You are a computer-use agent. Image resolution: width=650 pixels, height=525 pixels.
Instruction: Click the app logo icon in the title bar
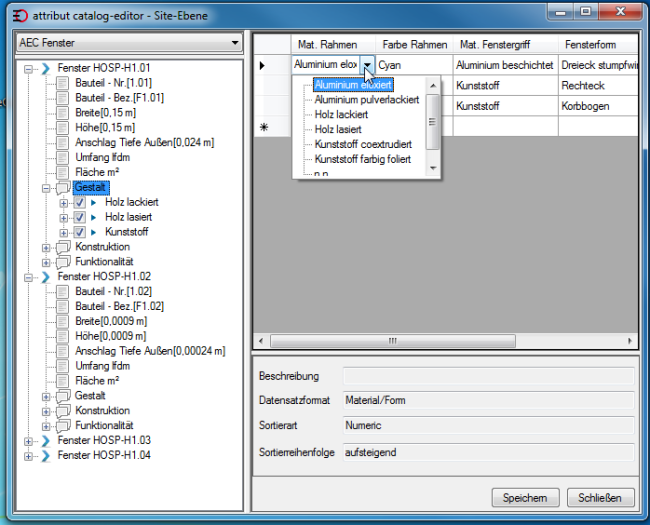click(19, 16)
